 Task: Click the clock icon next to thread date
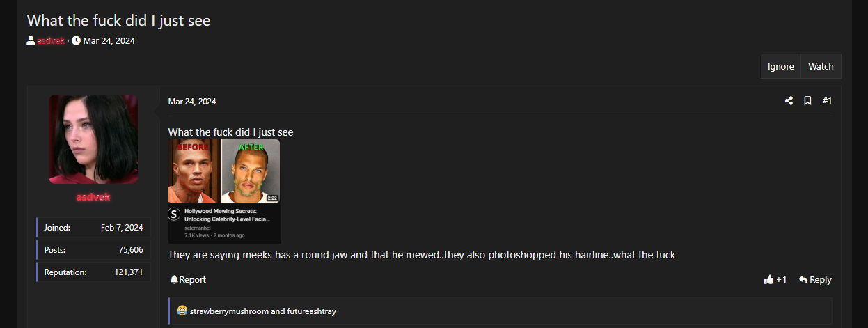[76, 40]
